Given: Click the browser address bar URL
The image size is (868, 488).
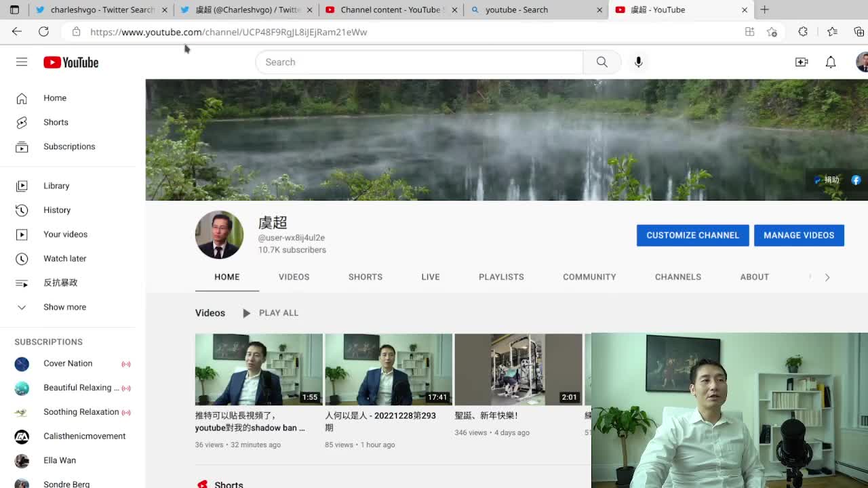Looking at the screenshot, I should pyautogui.click(x=229, y=32).
